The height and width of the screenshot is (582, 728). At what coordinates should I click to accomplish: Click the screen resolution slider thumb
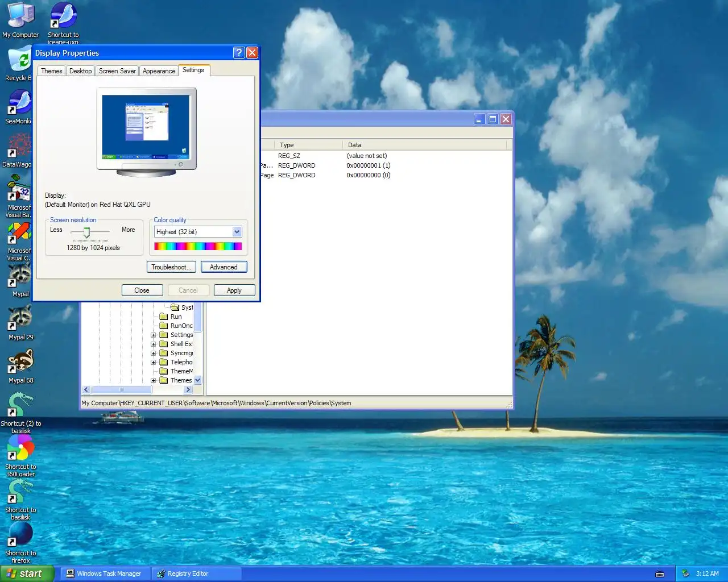[86, 232]
